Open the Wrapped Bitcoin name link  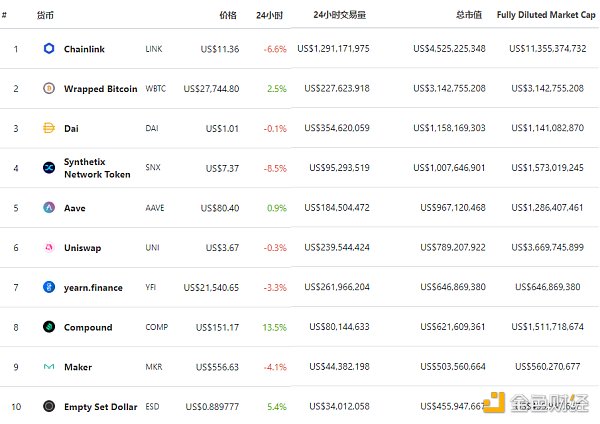coord(100,89)
